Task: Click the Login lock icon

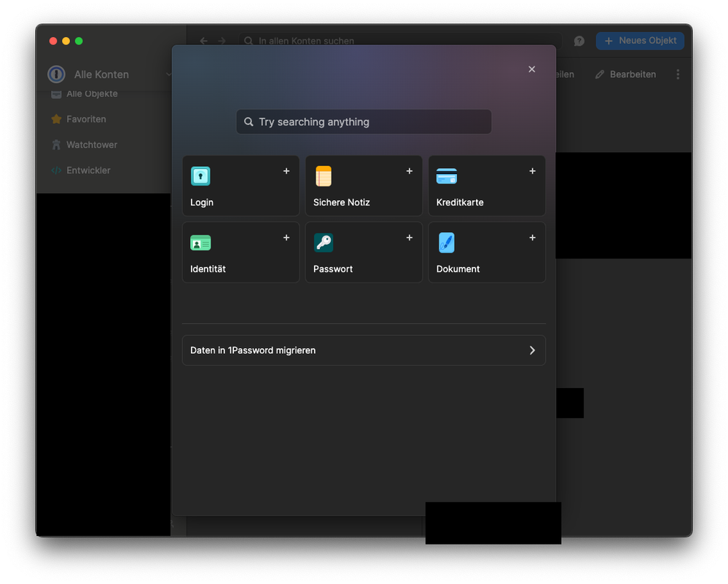Action: click(200, 176)
